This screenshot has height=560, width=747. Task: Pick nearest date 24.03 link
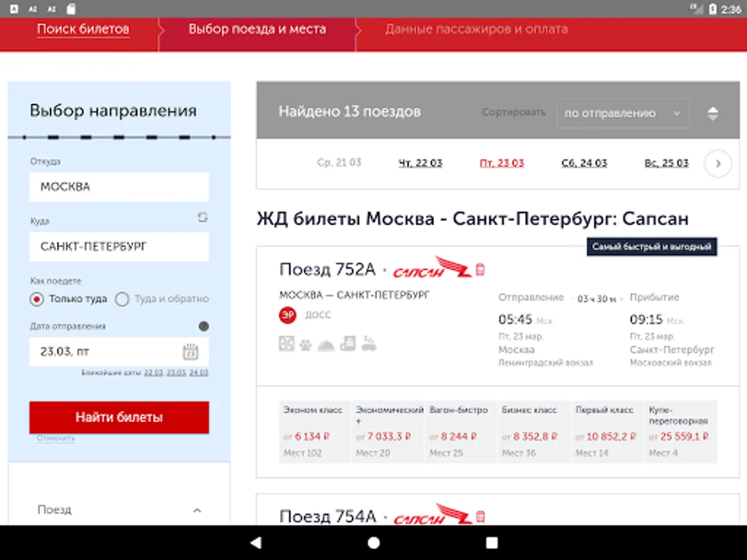click(199, 373)
